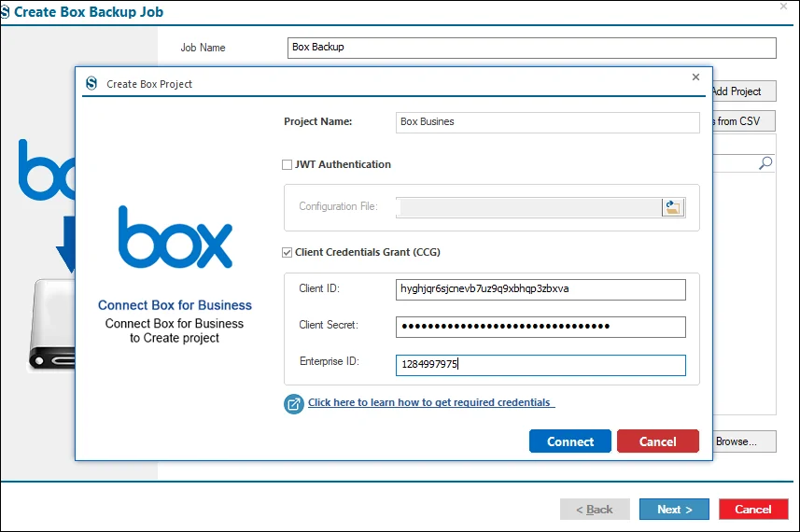Click the Enterprise ID field
Image resolution: width=800 pixels, height=532 pixels.
click(540, 365)
